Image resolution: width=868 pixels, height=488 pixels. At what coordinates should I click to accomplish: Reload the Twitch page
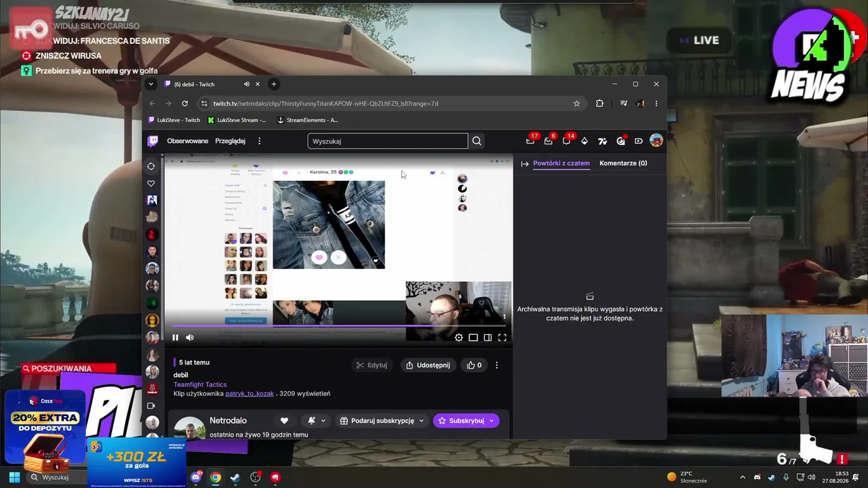point(184,104)
